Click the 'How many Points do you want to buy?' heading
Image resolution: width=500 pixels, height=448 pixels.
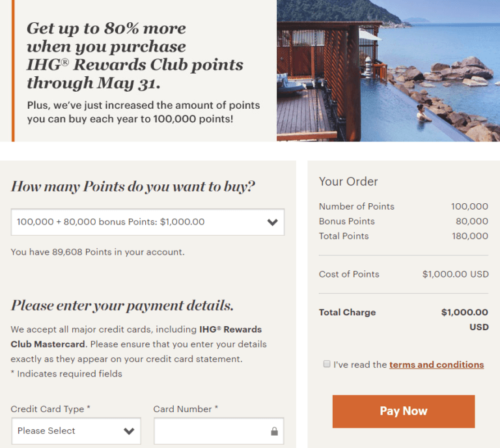tap(133, 187)
